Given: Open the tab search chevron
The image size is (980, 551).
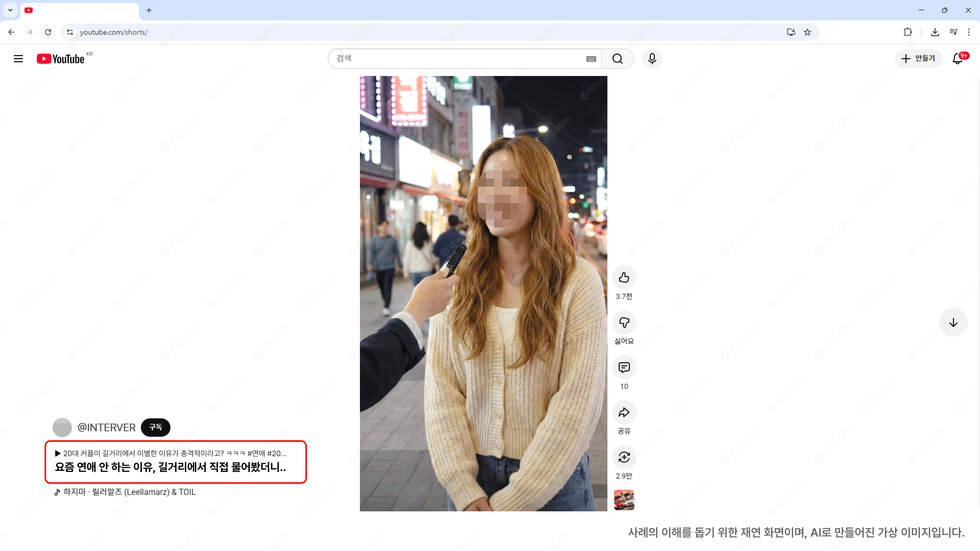Looking at the screenshot, I should tap(10, 10).
